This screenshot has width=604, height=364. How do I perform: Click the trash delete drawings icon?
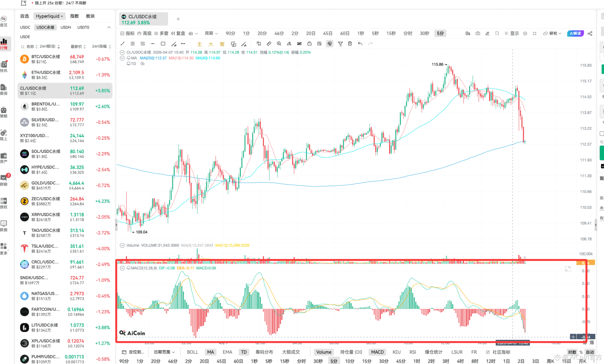(350, 44)
